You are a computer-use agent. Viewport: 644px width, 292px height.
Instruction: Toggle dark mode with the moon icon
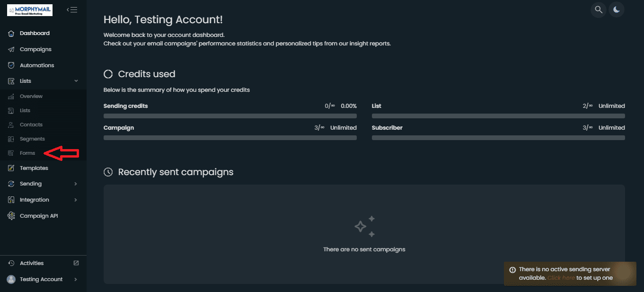coord(617,9)
